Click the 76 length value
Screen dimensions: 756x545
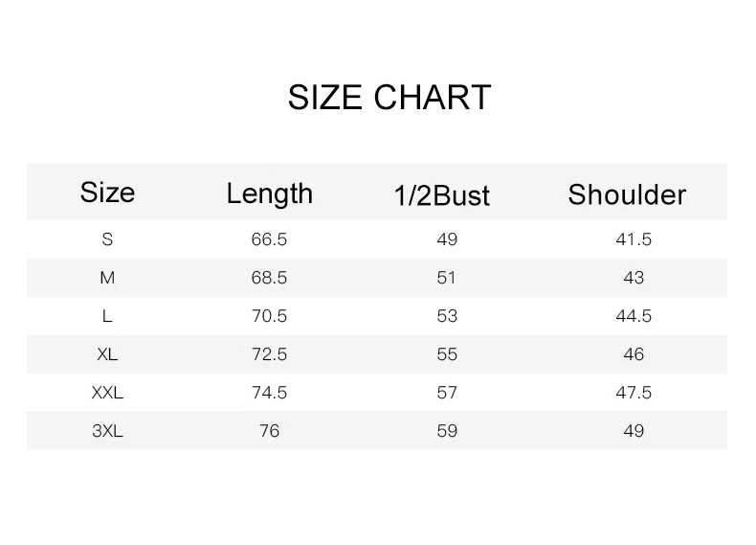[269, 431]
